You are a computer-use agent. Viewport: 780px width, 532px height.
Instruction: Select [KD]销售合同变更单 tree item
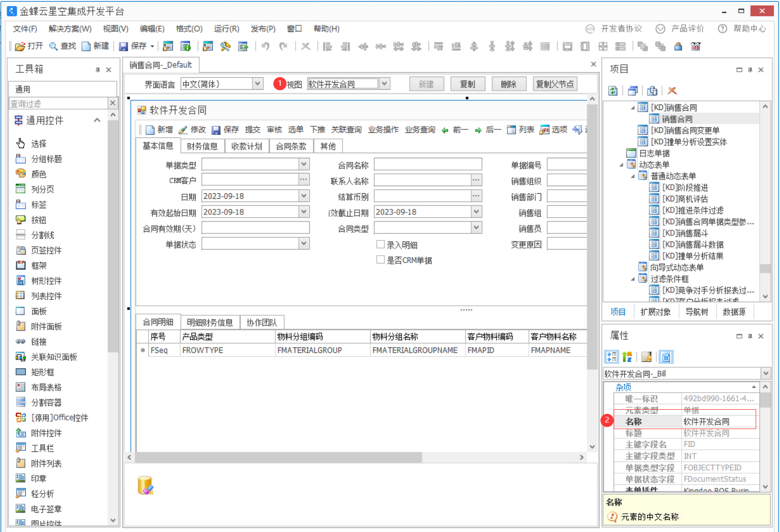(x=685, y=130)
